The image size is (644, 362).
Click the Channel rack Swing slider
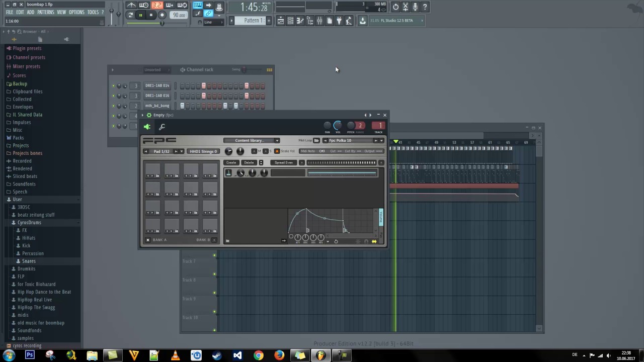[244, 69]
